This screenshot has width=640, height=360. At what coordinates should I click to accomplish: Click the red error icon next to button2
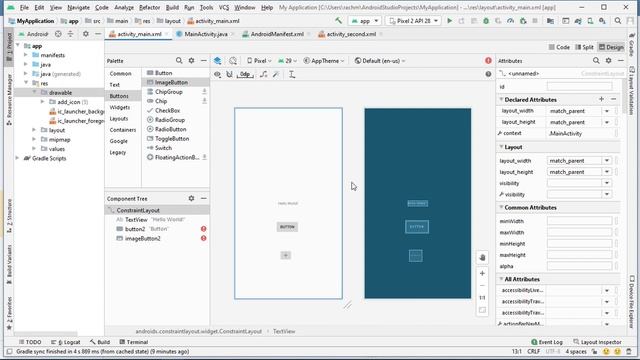204,229
